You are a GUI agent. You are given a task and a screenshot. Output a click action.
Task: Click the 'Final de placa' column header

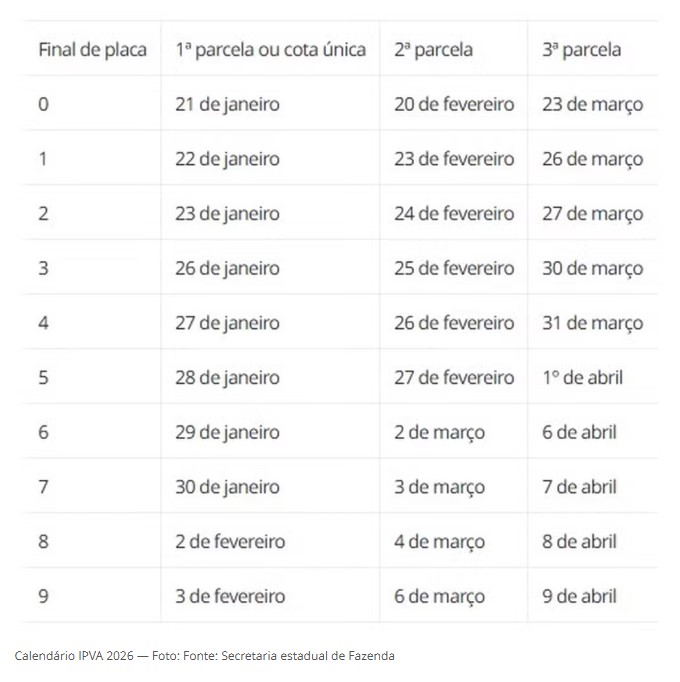click(x=92, y=49)
